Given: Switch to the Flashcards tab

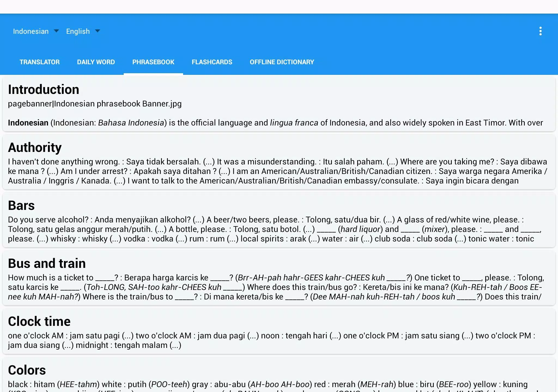Looking at the screenshot, I should 212,62.
